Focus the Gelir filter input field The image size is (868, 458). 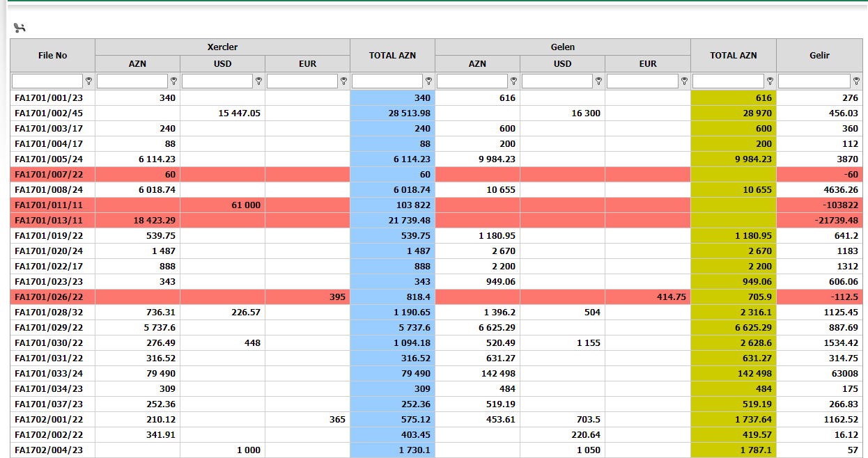coord(814,81)
